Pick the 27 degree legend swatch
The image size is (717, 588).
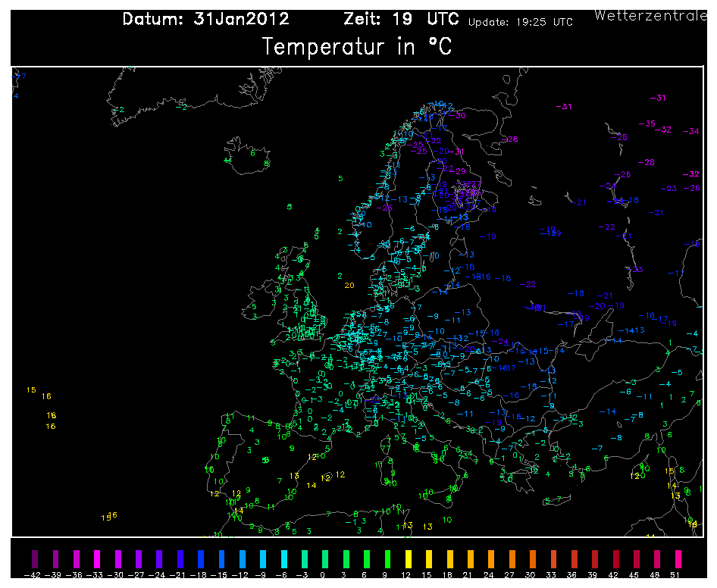click(512, 558)
